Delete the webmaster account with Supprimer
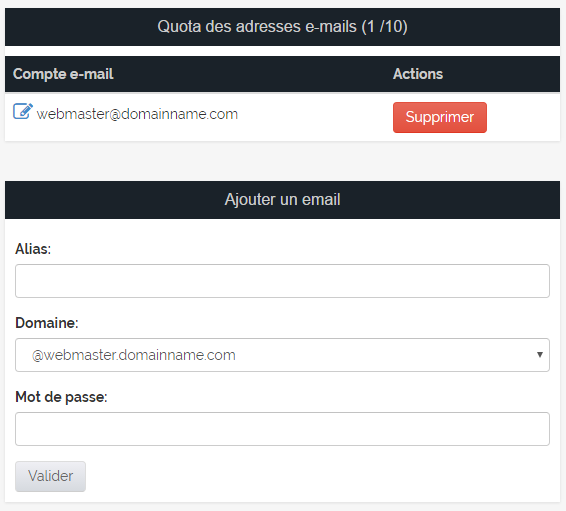This screenshot has width=566, height=511. (x=440, y=117)
